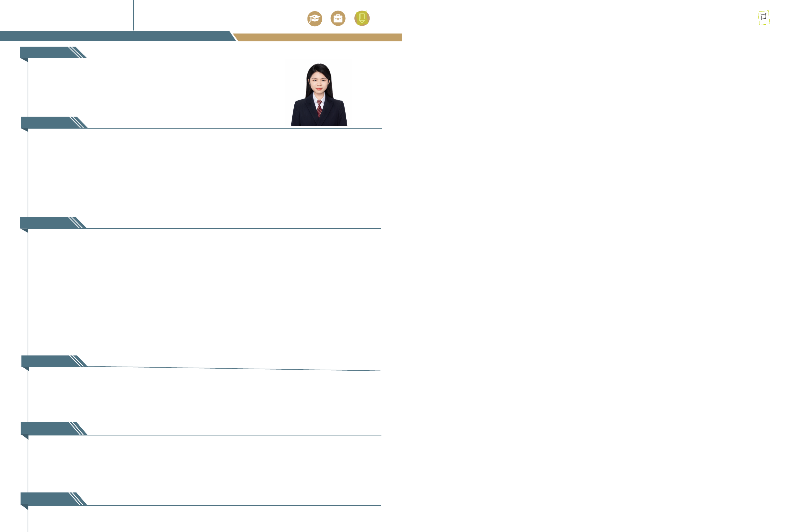Select the slanted horizontal divider line
The width and height of the screenshot is (804, 532).
click(234, 369)
